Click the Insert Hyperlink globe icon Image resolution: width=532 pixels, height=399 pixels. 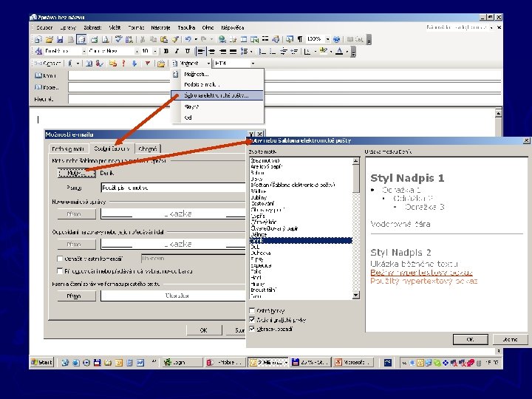222,40
